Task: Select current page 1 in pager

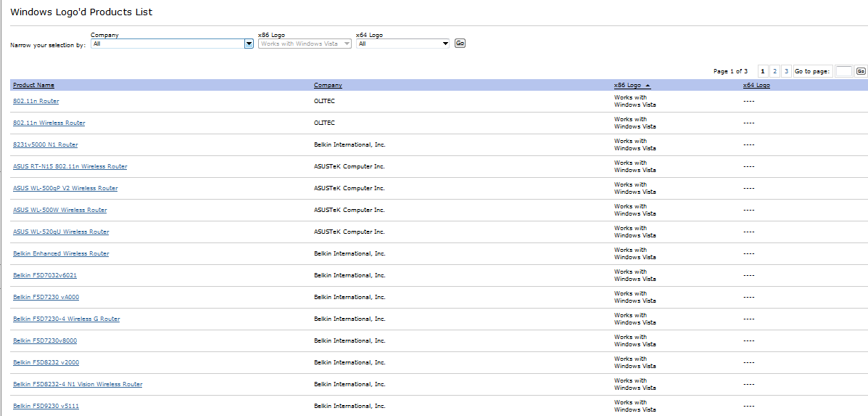Action: click(763, 71)
